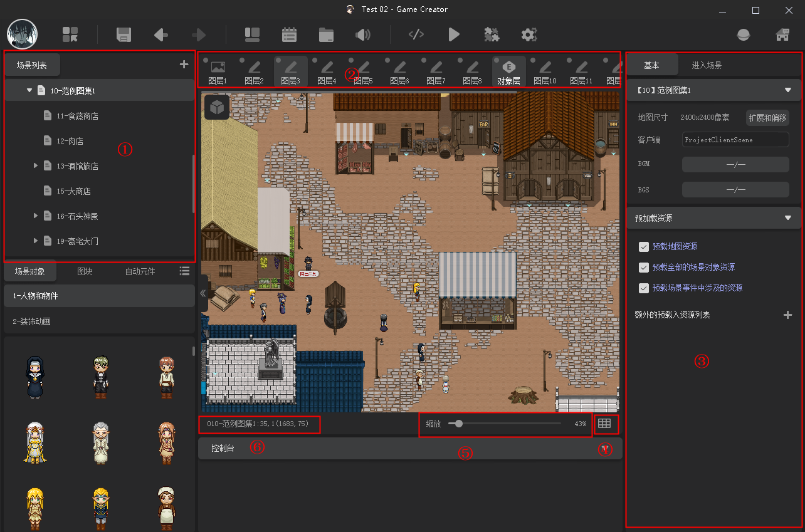Click the user avatar icon
The height and width of the screenshot is (532, 805).
(22, 34)
